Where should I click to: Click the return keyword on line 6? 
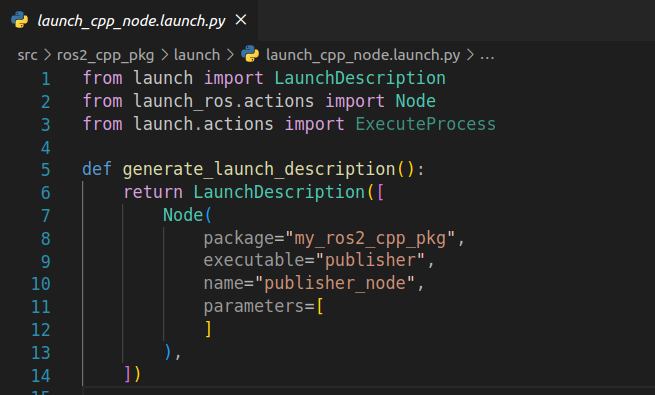click(153, 192)
